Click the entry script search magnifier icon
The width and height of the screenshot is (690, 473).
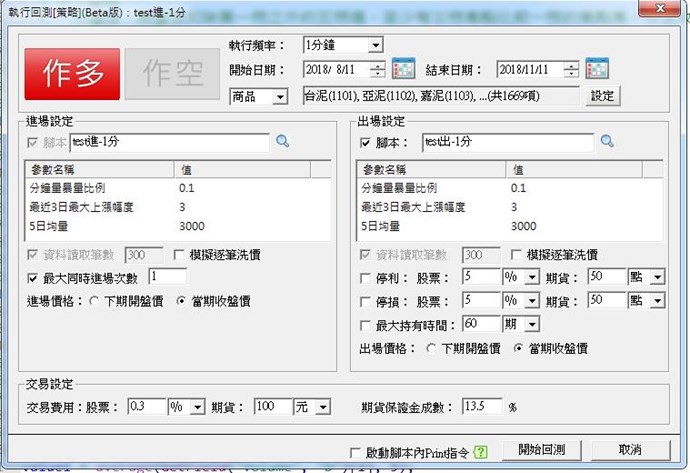[x=282, y=142]
